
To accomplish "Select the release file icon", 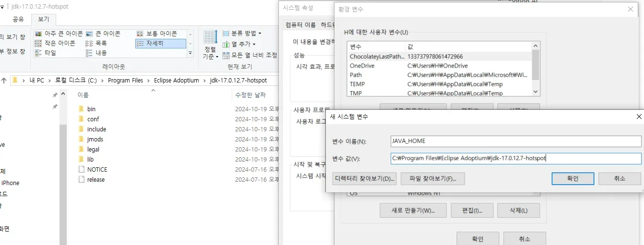I will tap(81, 180).
